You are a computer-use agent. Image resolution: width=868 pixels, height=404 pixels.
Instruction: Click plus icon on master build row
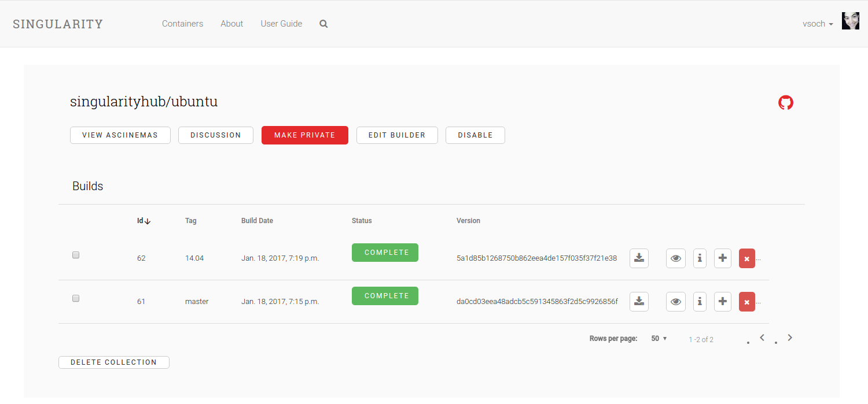coord(723,302)
